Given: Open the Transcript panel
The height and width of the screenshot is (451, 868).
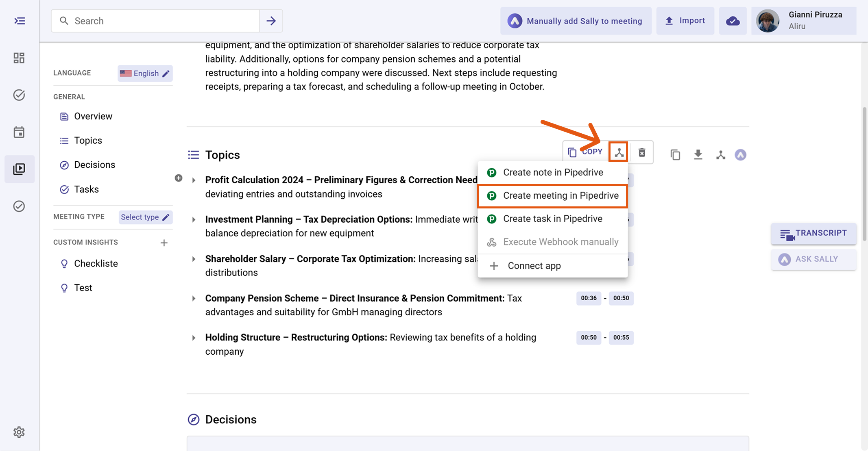Looking at the screenshot, I should click(x=813, y=234).
